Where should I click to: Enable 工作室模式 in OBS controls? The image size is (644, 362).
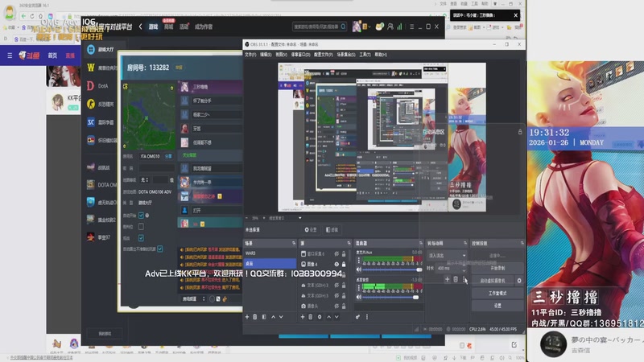497,293
